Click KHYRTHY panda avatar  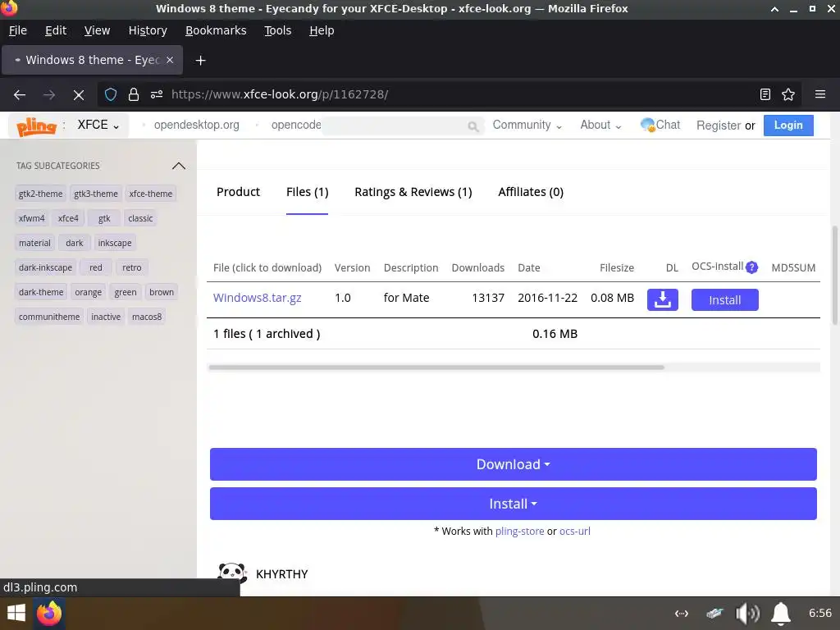pos(232,573)
